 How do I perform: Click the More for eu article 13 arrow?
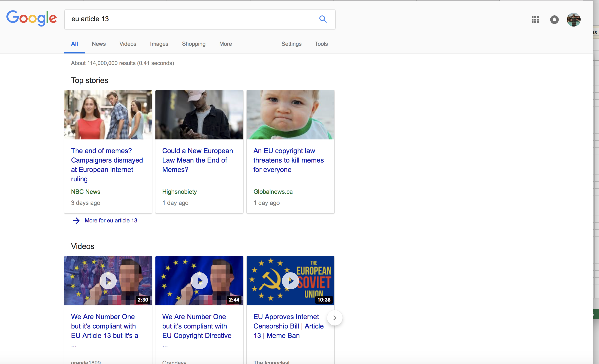pyautogui.click(x=76, y=220)
